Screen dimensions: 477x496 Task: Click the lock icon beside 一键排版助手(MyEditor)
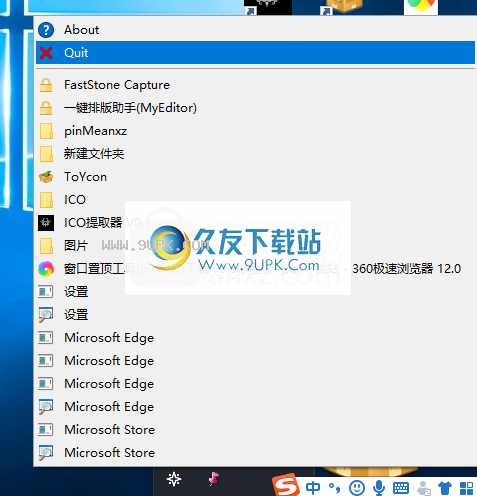(46, 108)
